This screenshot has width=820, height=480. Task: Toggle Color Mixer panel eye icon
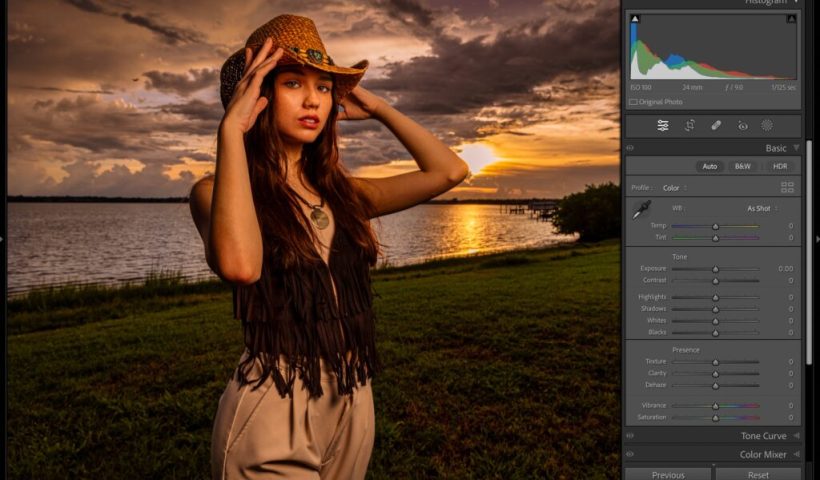click(x=630, y=455)
